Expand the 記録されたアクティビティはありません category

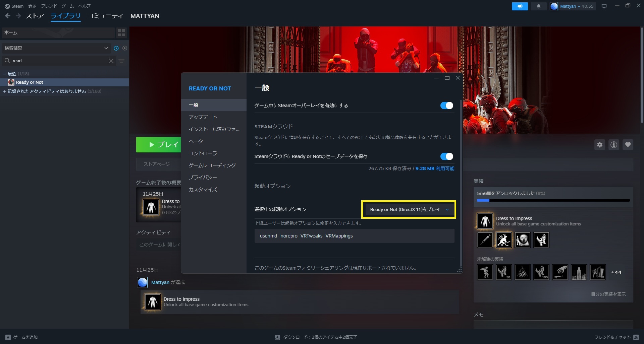[4, 91]
